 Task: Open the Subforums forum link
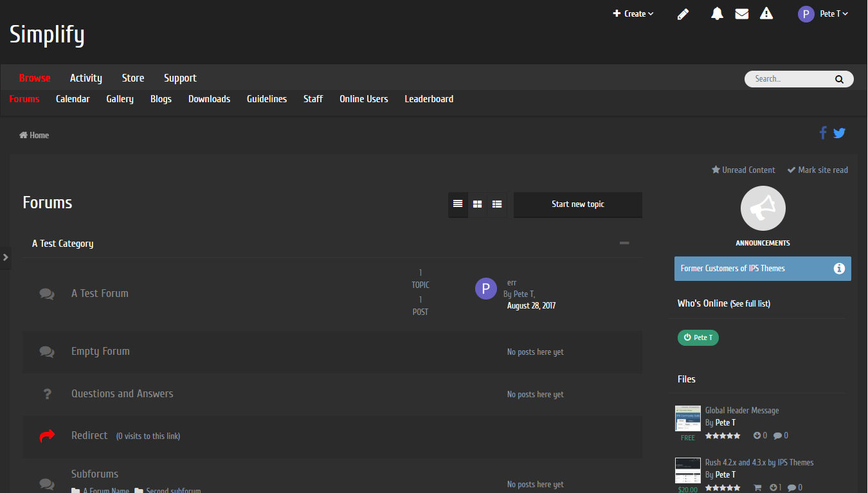tap(95, 474)
